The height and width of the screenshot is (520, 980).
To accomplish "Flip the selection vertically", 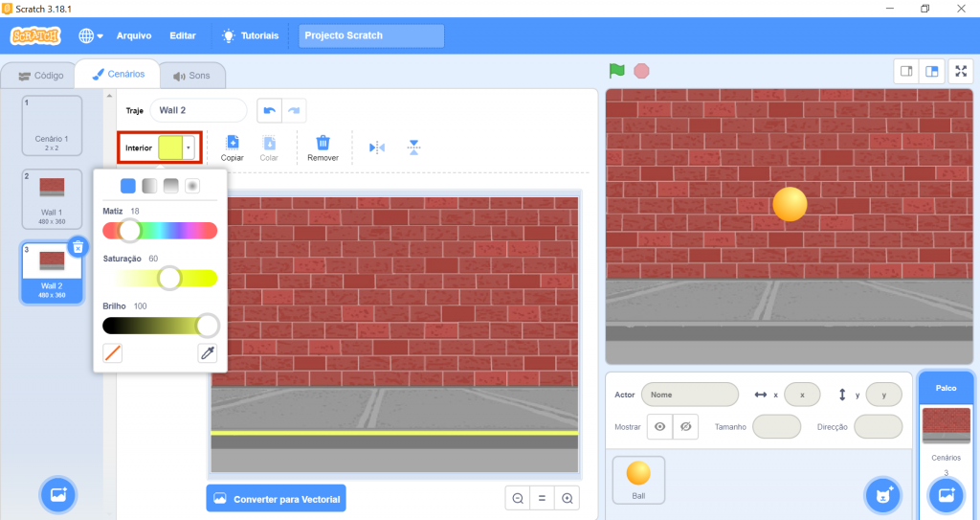I will coord(413,147).
